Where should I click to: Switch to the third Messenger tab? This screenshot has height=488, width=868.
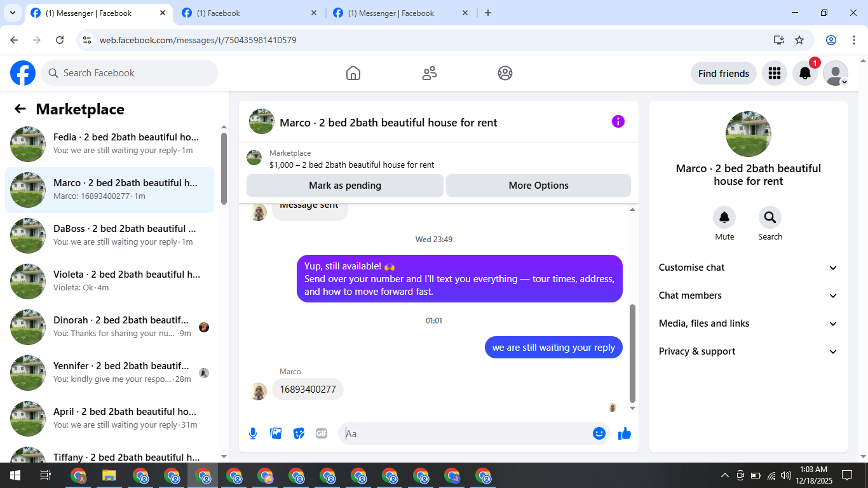coord(400,13)
